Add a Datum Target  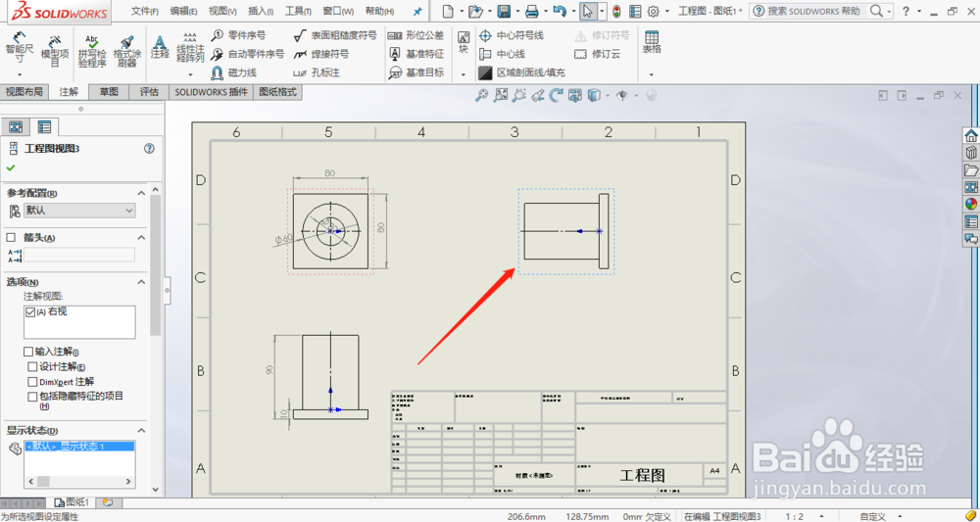[416, 73]
